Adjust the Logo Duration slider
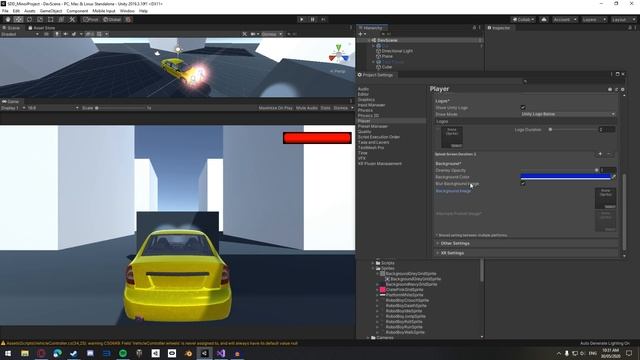Viewport: 640px width, 360px height. tap(573, 130)
